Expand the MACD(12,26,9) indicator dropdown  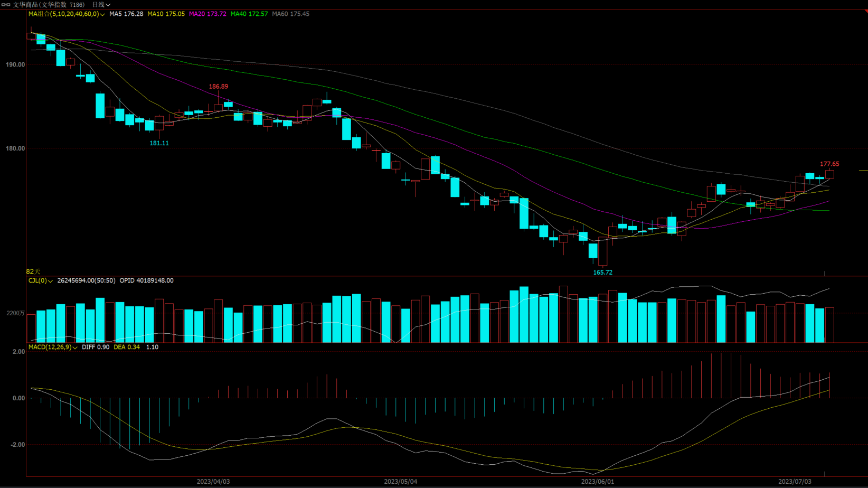click(x=53, y=348)
